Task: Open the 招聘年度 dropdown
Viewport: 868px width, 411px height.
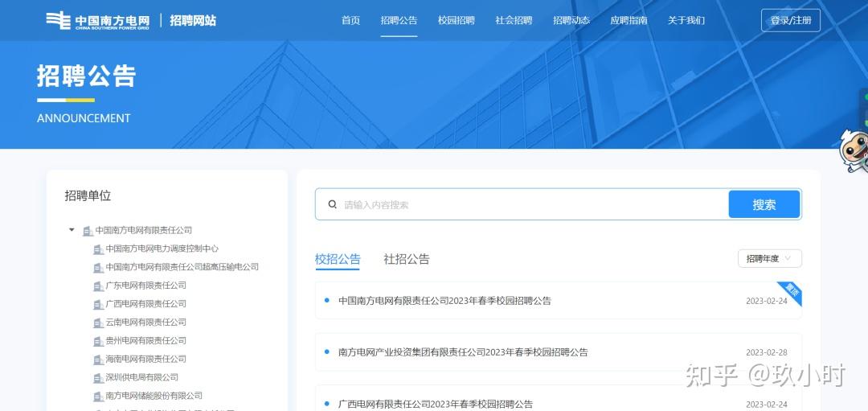Action: (769, 258)
